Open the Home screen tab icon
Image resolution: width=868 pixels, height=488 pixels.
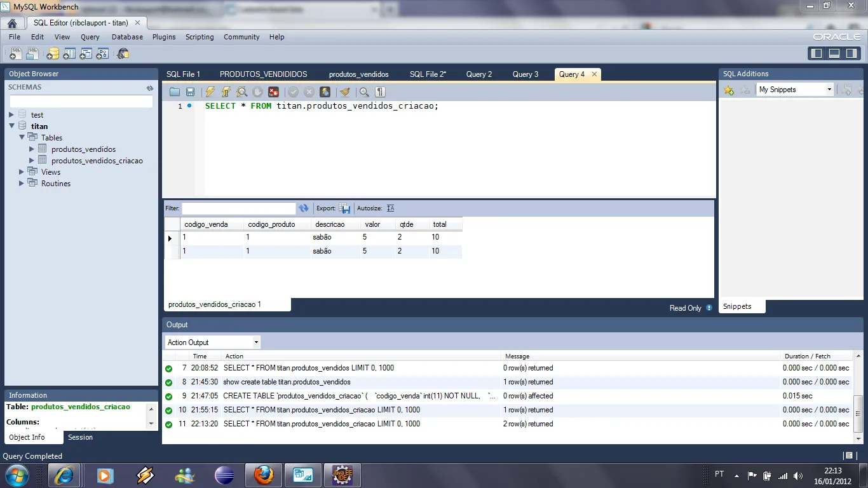pos(12,23)
